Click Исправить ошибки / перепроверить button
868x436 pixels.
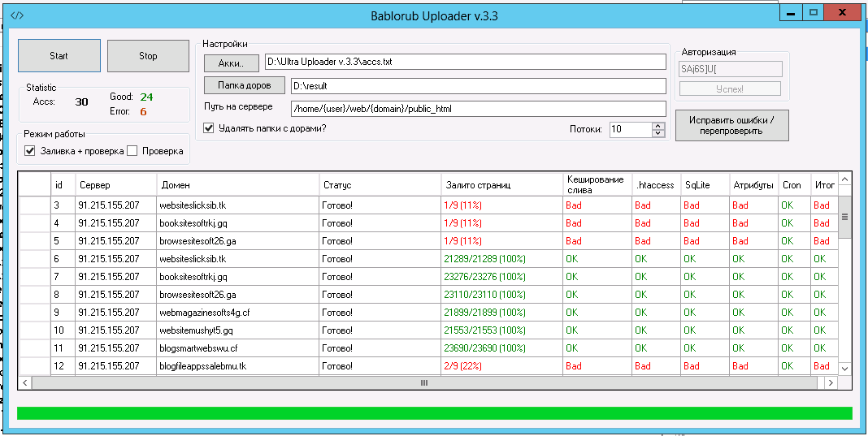[x=731, y=126]
